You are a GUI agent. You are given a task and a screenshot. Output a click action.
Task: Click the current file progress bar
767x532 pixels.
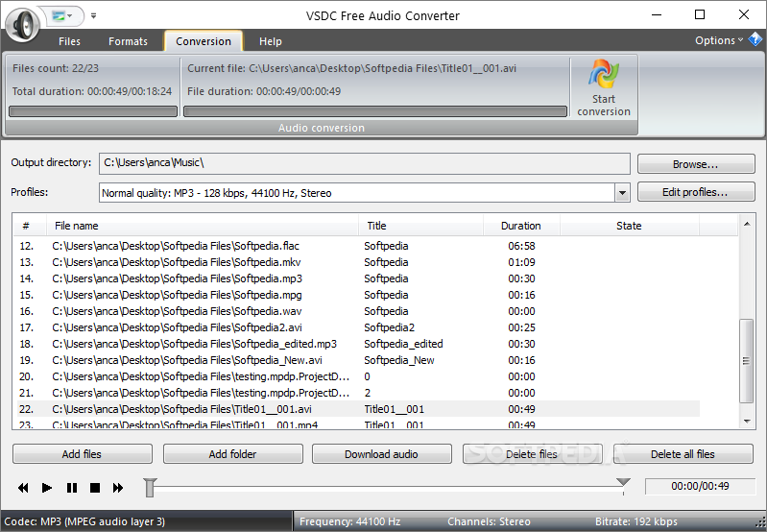[375, 111]
